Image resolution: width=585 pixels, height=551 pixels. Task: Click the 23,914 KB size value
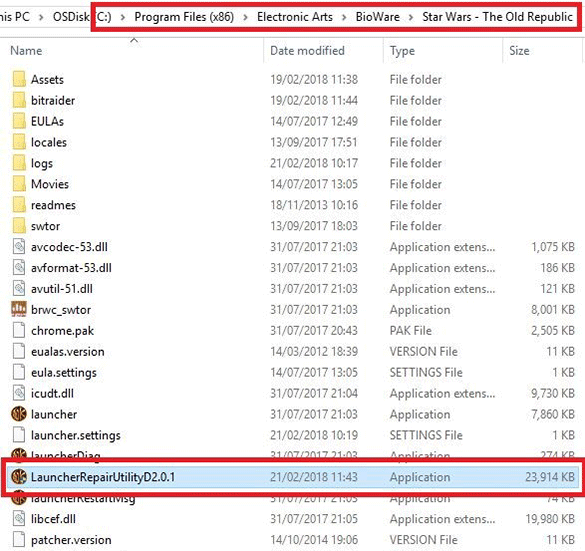click(x=550, y=477)
